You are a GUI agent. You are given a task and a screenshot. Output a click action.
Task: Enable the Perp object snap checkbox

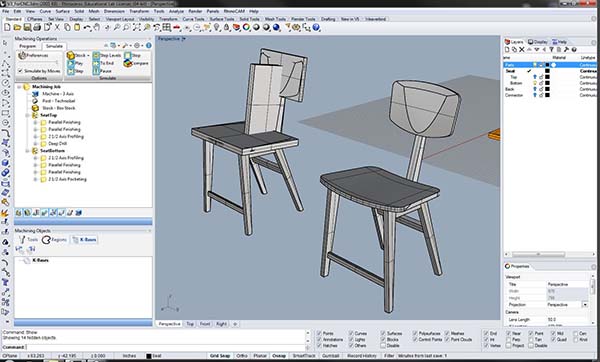pyautogui.click(x=508, y=339)
